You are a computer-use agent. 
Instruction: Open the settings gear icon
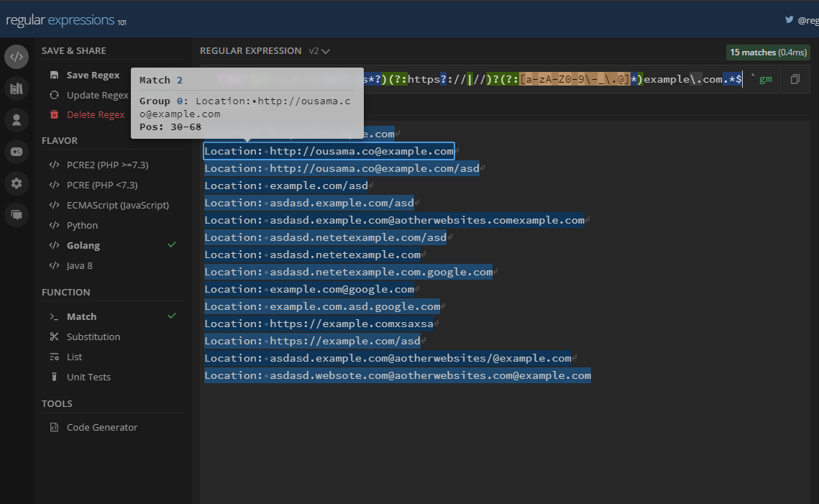17,183
